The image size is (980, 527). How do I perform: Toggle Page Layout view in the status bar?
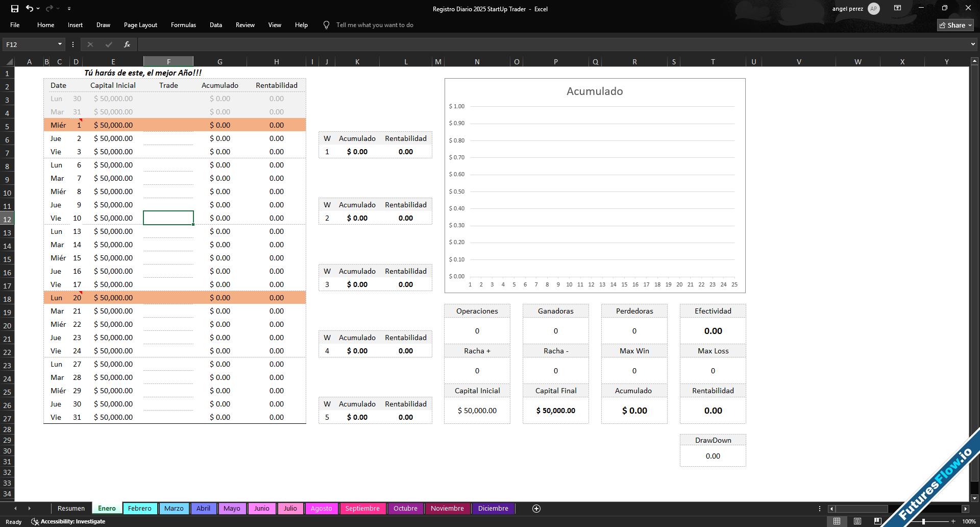856,521
